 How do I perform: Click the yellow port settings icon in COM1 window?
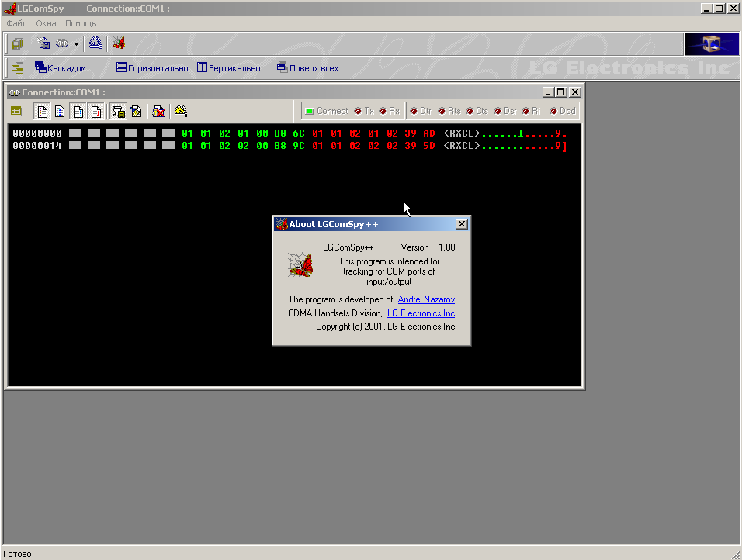coord(181,111)
